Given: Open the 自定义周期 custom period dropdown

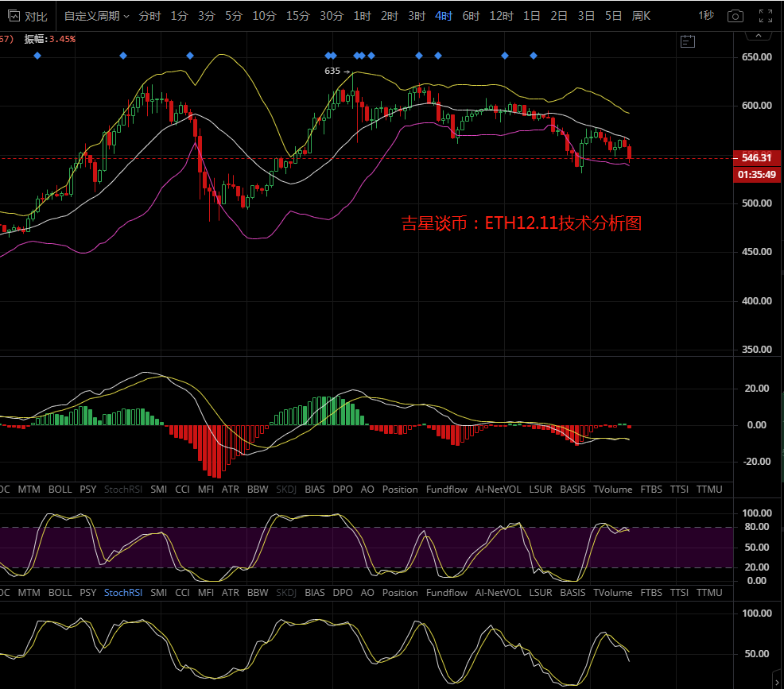Looking at the screenshot, I should click(x=96, y=16).
